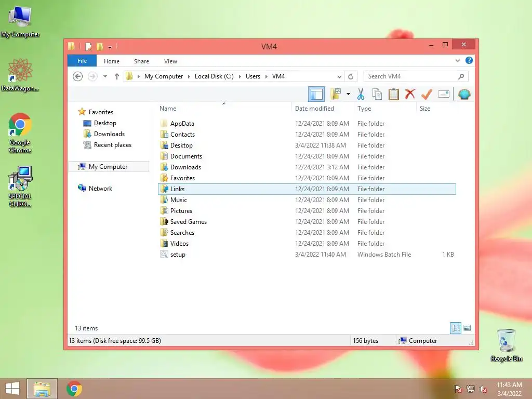
Task: Click the Recycle Bin desktop icon
Action: [506, 345]
